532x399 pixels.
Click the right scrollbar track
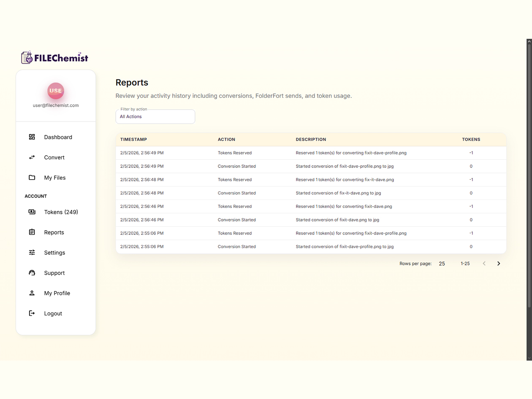point(529,211)
